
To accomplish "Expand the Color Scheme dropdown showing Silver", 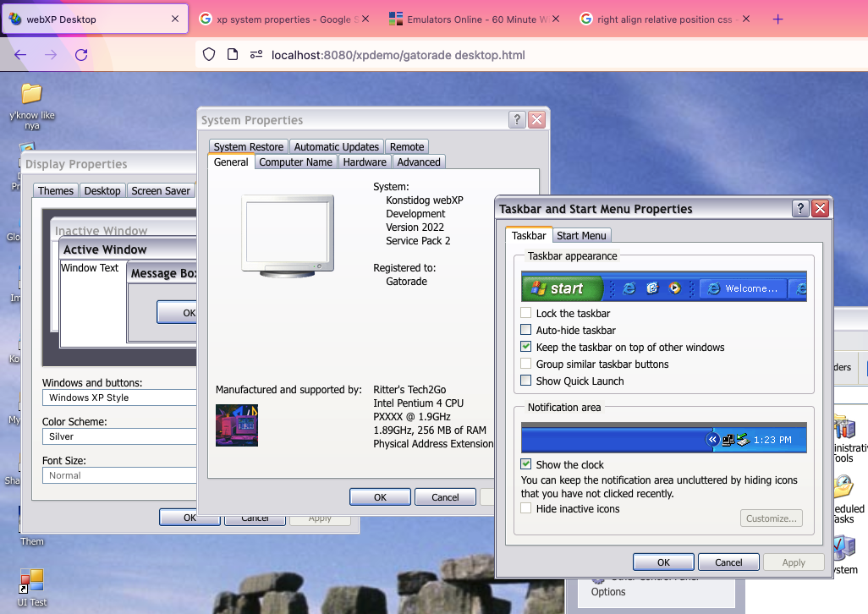I will tap(119, 436).
